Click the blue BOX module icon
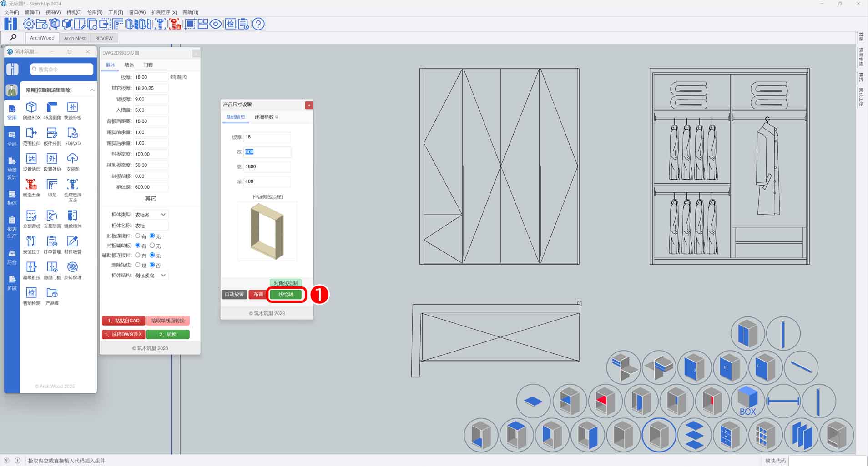The height and width of the screenshot is (467, 868). click(x=747, y=401)
